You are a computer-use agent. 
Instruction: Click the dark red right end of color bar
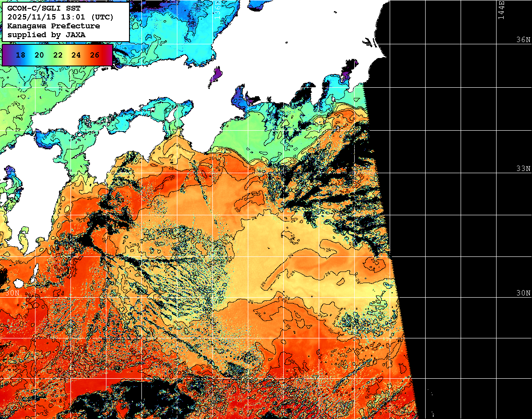click(x=109, y=55)
